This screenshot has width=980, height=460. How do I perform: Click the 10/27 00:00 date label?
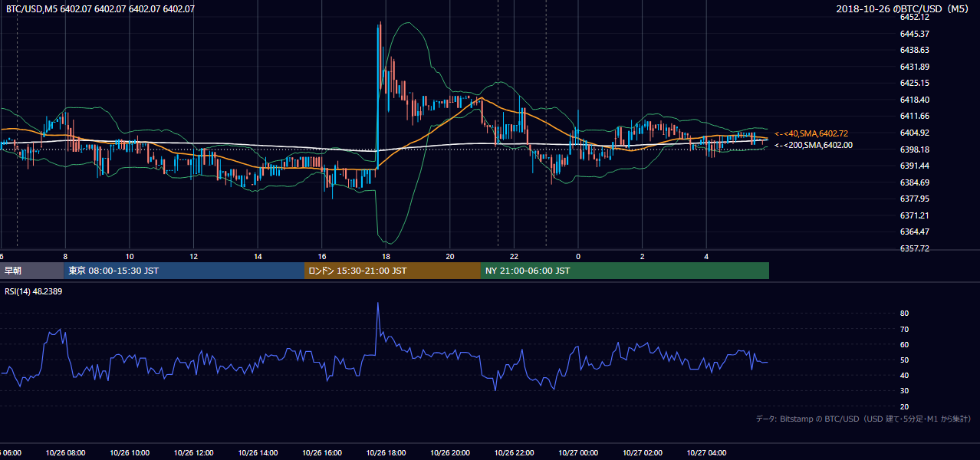coord(578,452)
